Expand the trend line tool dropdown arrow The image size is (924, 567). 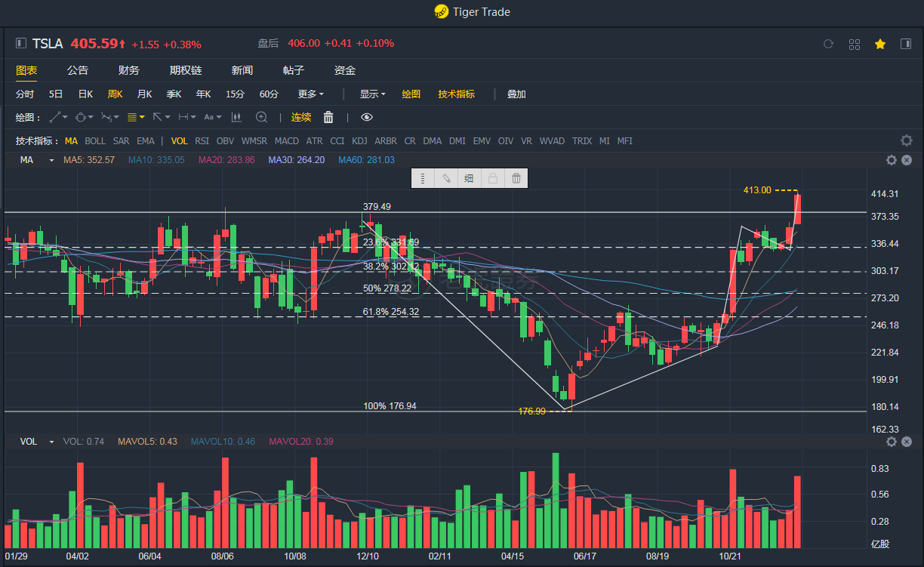[x=66, y=117]
